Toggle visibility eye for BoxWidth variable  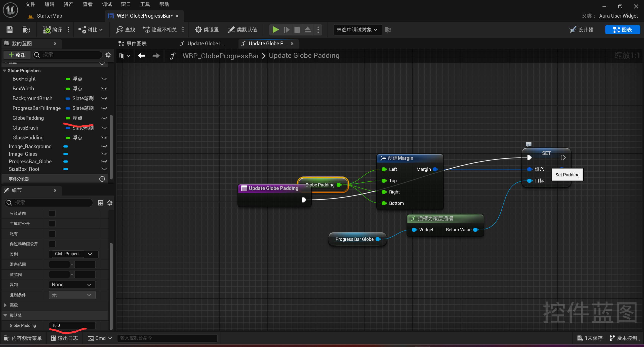coord(104,89)
